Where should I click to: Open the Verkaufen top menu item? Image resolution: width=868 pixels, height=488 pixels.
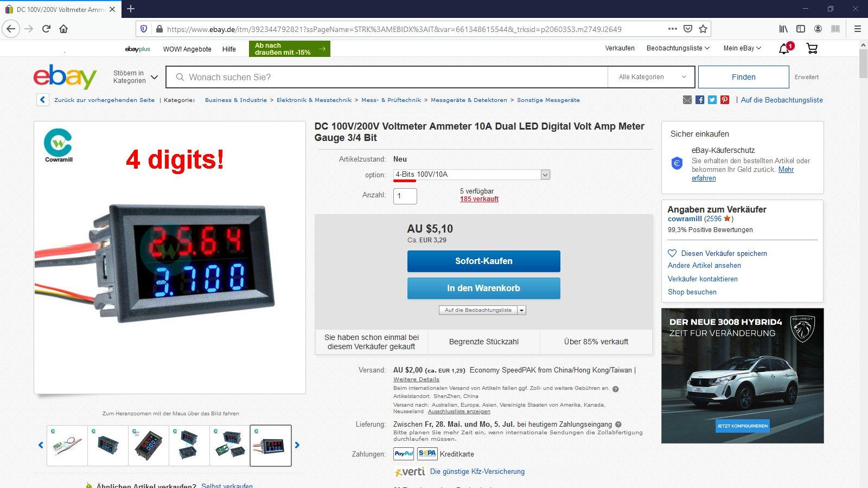(620, 48)
